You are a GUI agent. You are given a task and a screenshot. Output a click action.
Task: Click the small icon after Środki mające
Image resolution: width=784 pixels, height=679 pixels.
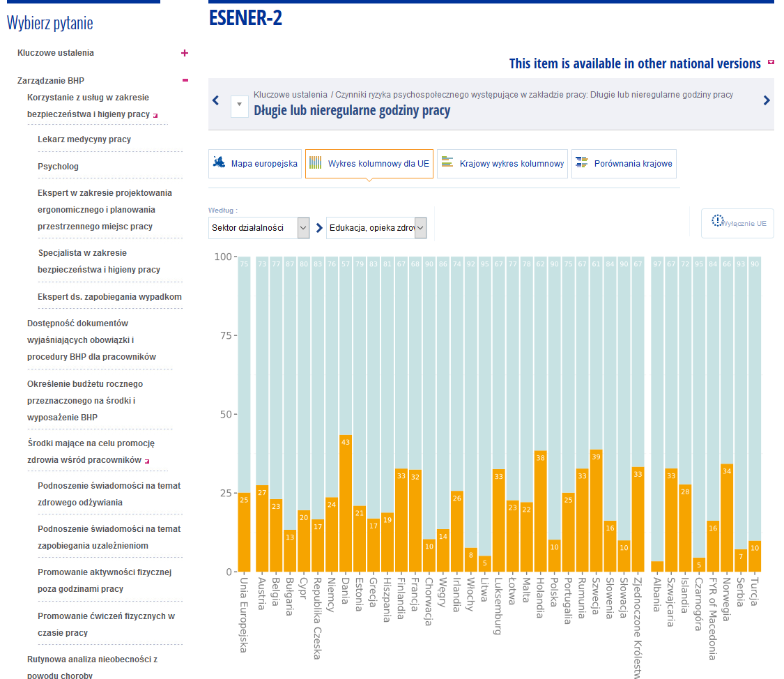click(x=147, y=461)
